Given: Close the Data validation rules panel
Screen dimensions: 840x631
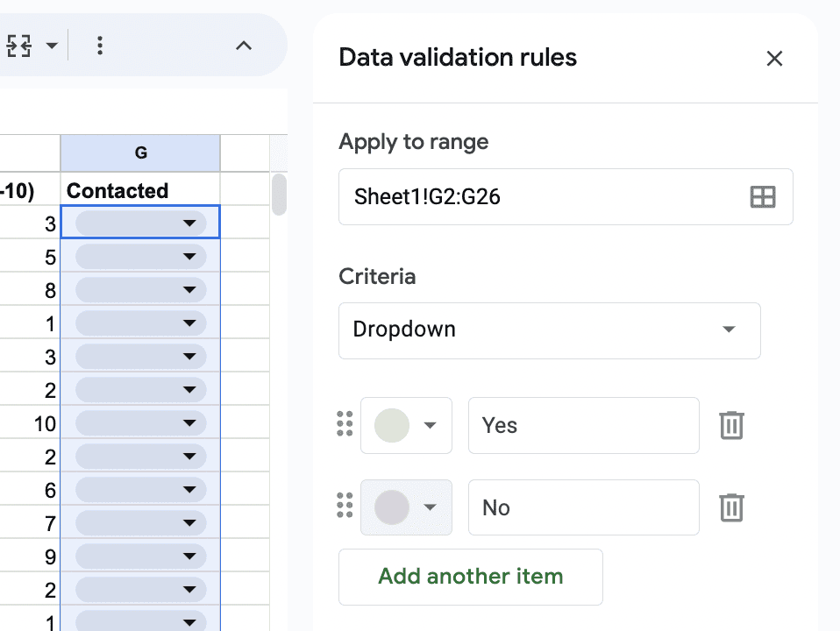Looking at the screenshot, I should pyautogui.click(x=774, y=59).
